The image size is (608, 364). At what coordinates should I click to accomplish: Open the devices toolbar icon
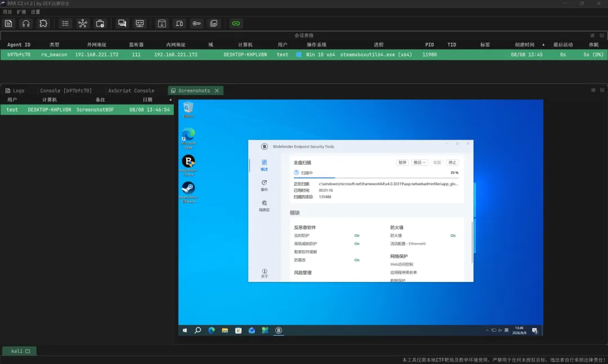[179, 24]
